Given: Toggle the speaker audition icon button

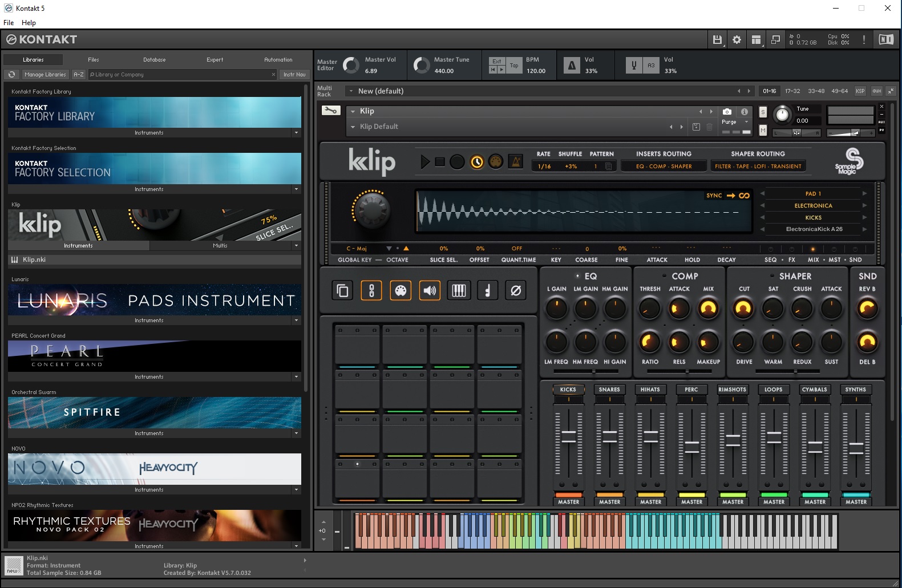Looking at the screenshot, I should tap(430, 291).
